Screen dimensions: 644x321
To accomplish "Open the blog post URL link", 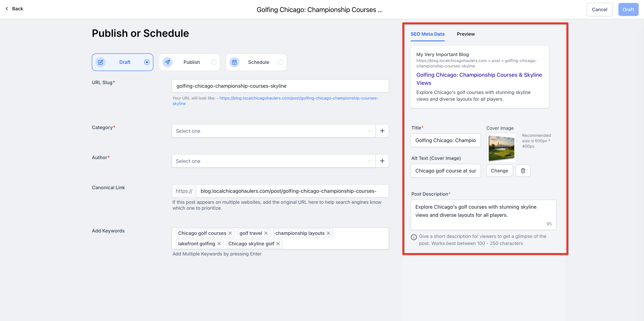I will click(299, 98).
